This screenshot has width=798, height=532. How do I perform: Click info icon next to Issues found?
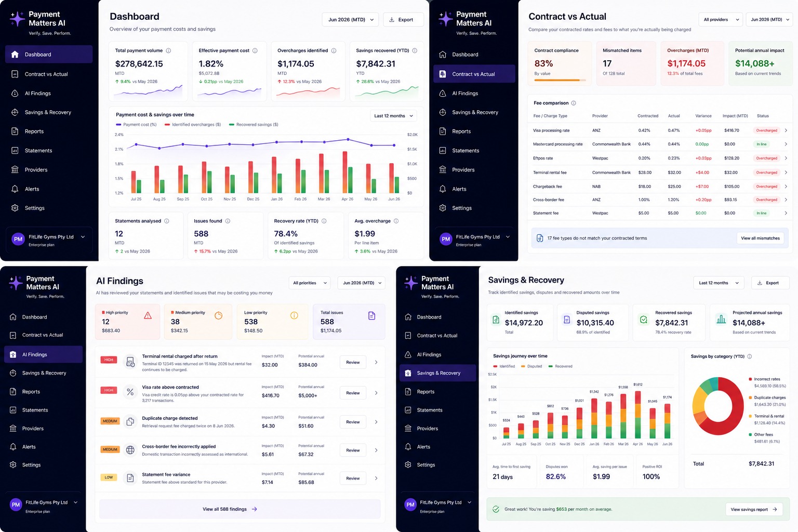tap(228, 221)
